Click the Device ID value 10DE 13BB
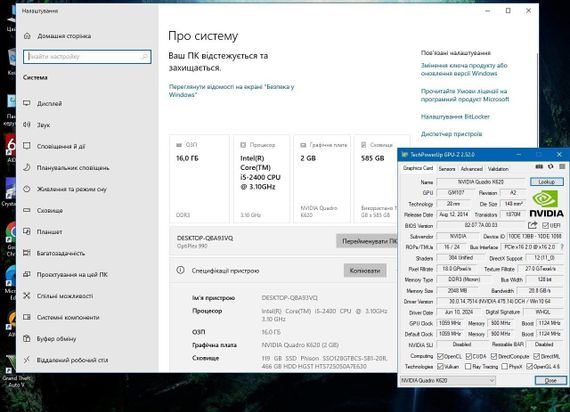 click(535, 236)
